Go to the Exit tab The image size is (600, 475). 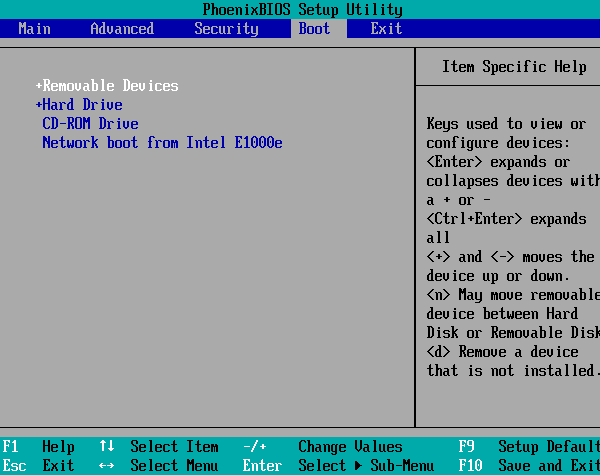(x=386, y=29)
